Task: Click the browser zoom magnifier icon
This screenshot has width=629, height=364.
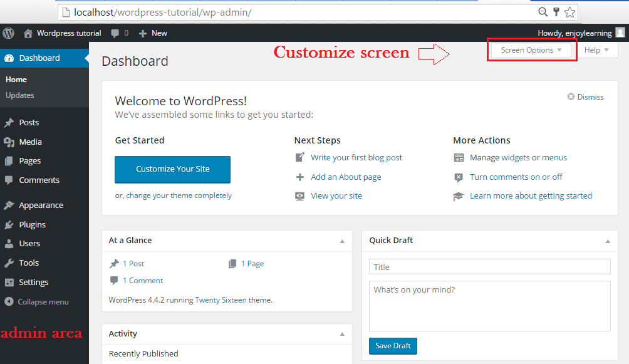Action: 543,12
